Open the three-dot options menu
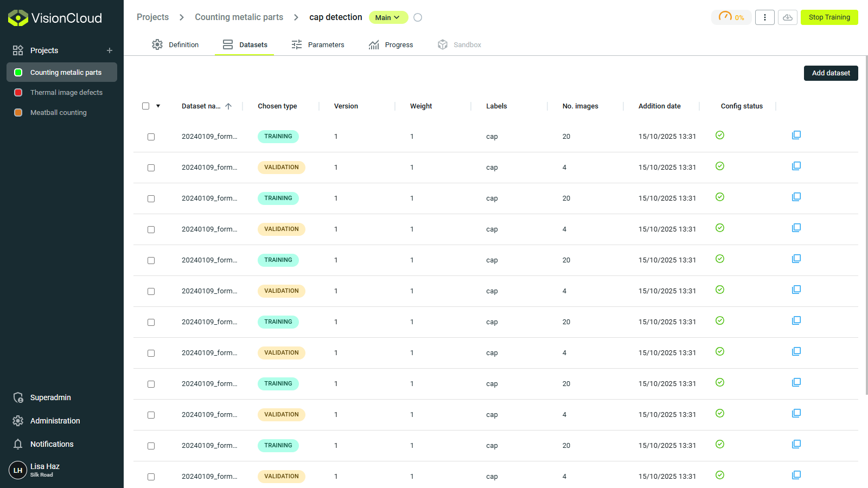 coord(765,17)
